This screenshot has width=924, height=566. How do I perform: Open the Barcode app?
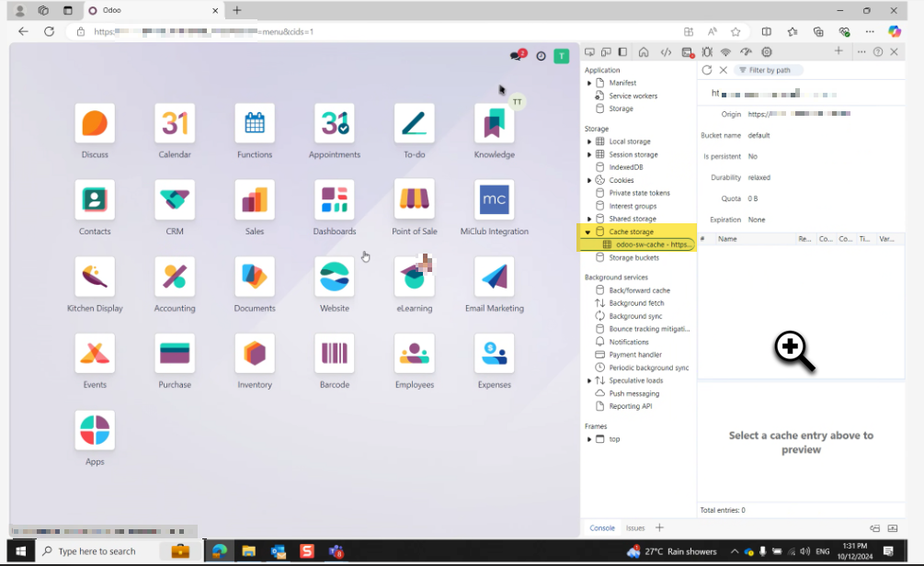(334, 354)
